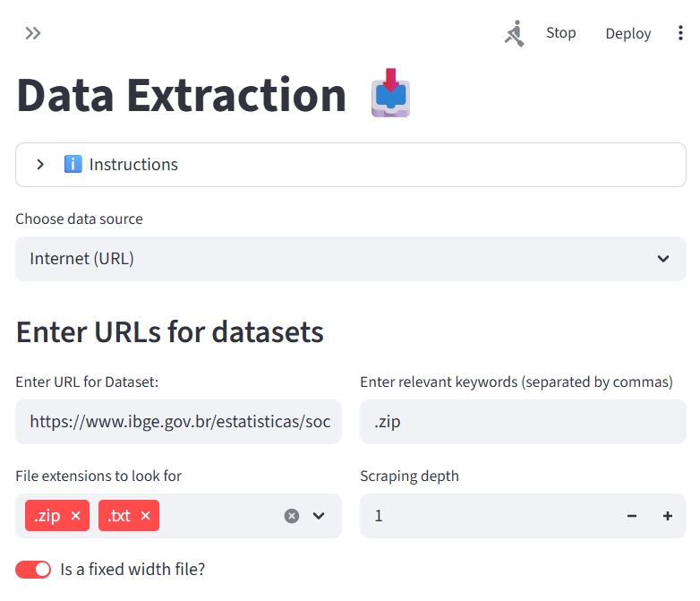
Task: Remove the .zip extension tag
Action: click(x=75, y=516)
